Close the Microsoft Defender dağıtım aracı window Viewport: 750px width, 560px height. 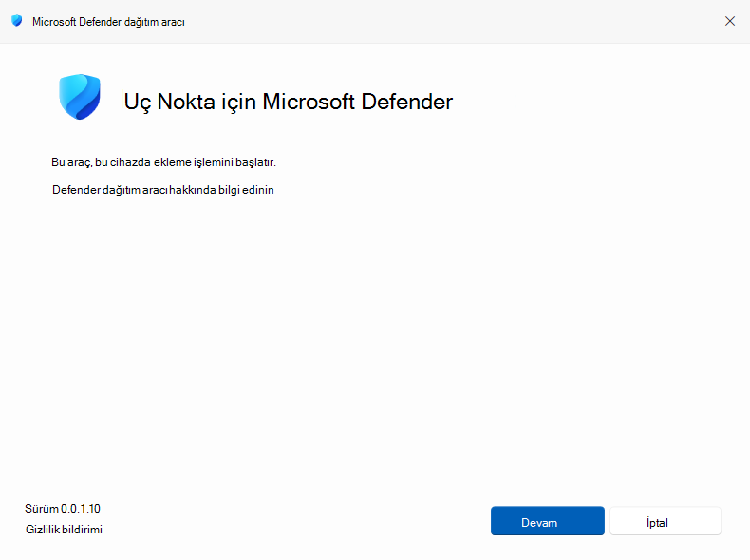[x=729, y=21]
